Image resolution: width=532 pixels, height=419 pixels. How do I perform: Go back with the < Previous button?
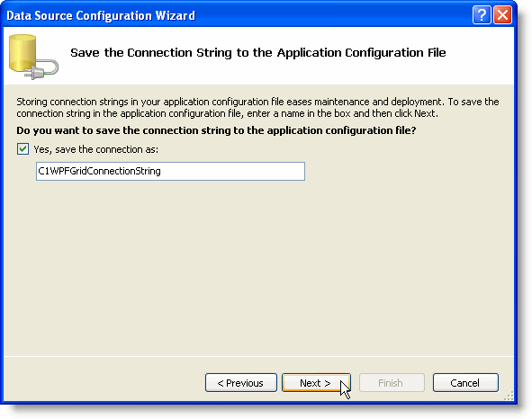241,383
